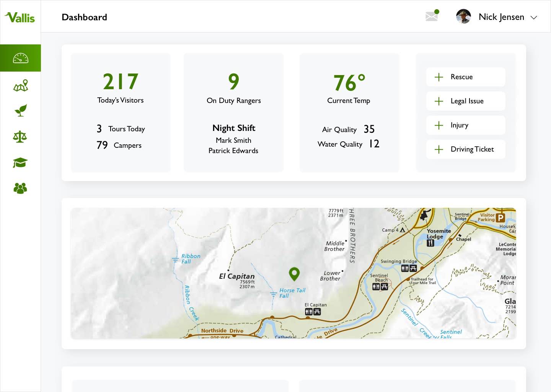Image resolution: width=551 pixels, height=392 pixels.
Task: Click the Tours Today label
Action: pos(127,129)
